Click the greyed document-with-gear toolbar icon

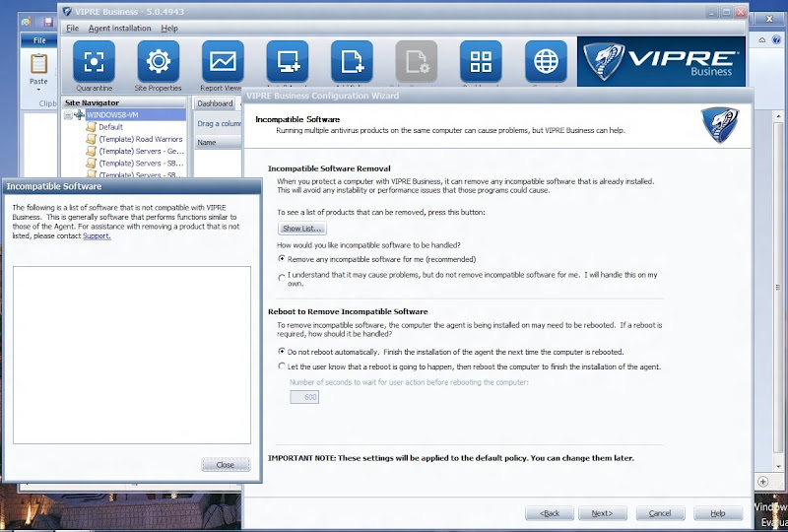pyautogui.click(x=417, y=61)
